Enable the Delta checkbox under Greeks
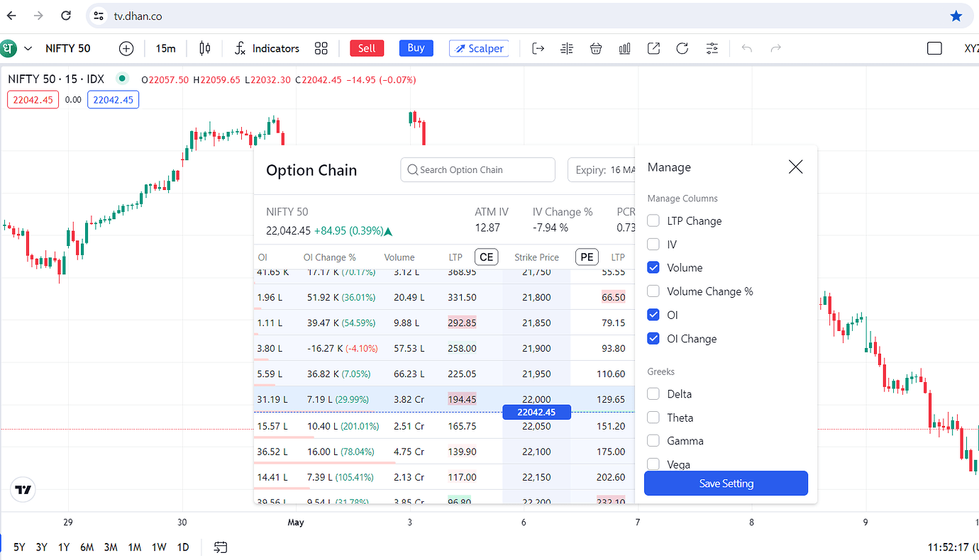Viewport: 979px width, 560px height. 653,393
